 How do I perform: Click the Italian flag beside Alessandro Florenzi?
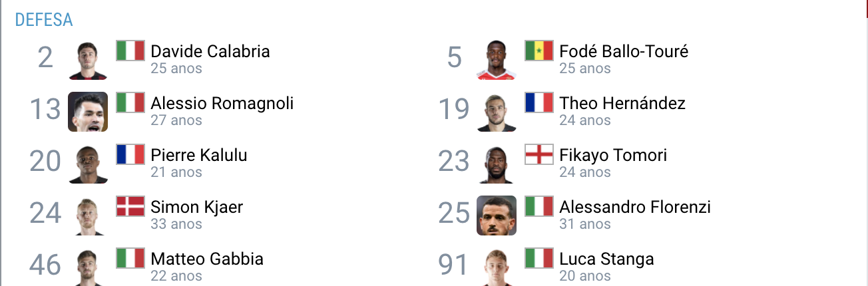[x=539, y=206]
